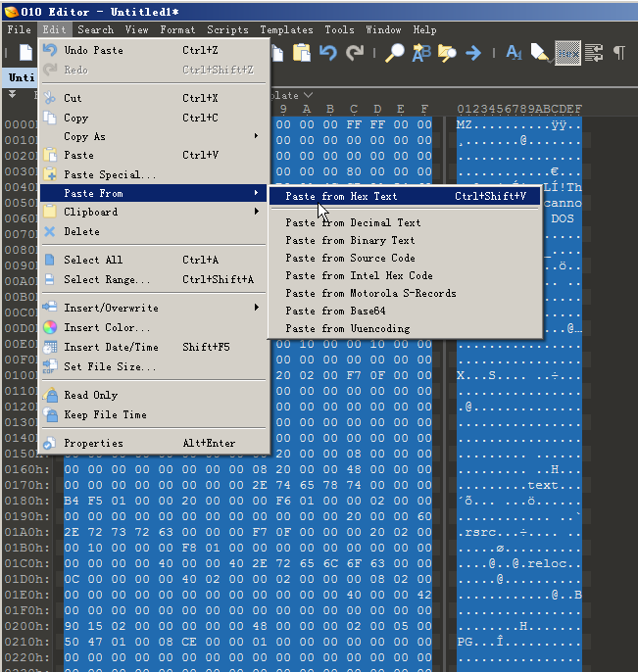The width and height of the screenshot is (638, 672).
Task: Choose Paste from Source Code
Action: (405, 258)
